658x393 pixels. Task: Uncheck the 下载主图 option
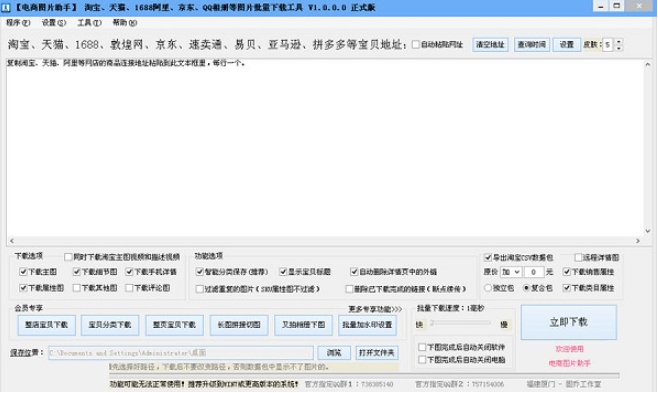pos(23,272)
